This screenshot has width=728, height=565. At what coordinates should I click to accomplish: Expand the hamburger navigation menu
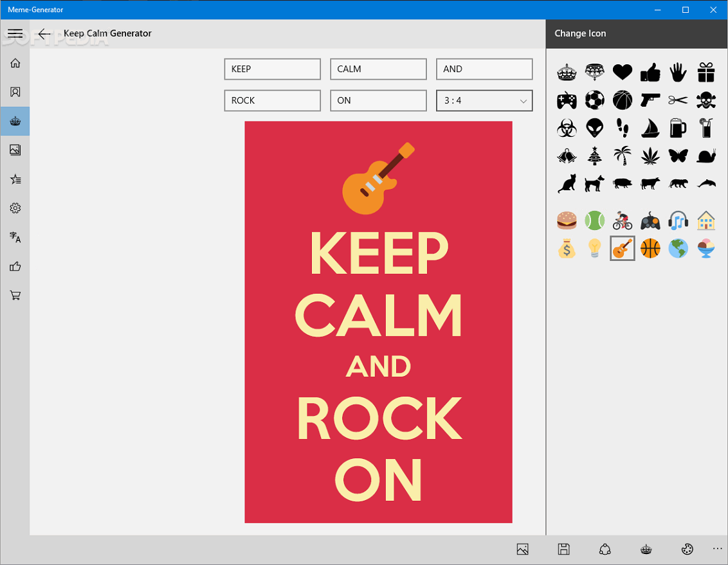pos(15,33)
